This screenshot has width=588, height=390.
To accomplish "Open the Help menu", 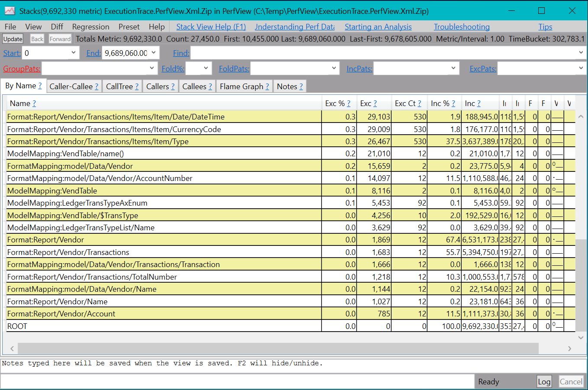I will coord(157,27).
